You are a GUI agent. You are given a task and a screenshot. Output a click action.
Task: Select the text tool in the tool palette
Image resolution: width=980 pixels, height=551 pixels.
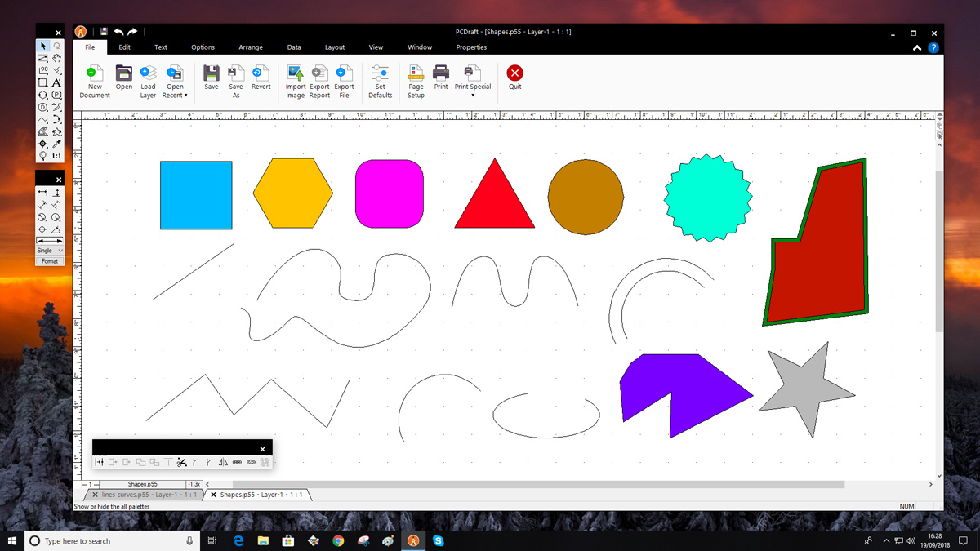click(56, 82)
